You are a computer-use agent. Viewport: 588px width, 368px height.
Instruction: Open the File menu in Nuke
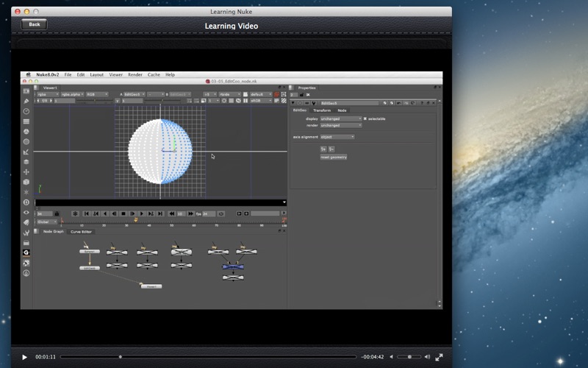pyautogui.click(x=68, y=75)
